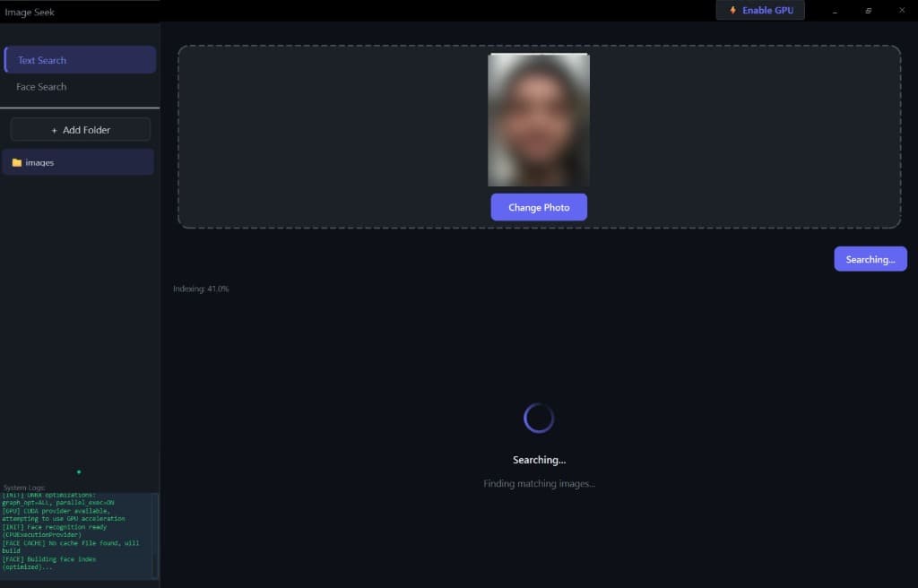This screenshot has height=588, width=918.
Task: Click the circular loading spinner
Action: 539,417
